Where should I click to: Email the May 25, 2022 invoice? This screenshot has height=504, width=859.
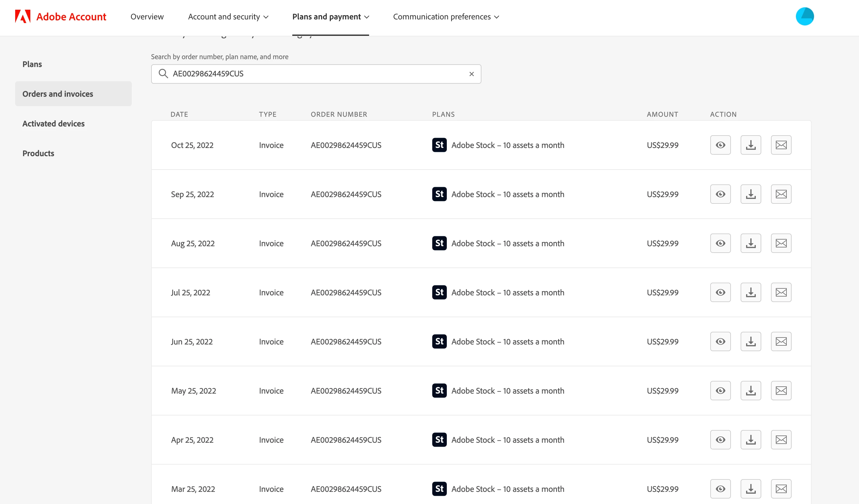point(781,391)
